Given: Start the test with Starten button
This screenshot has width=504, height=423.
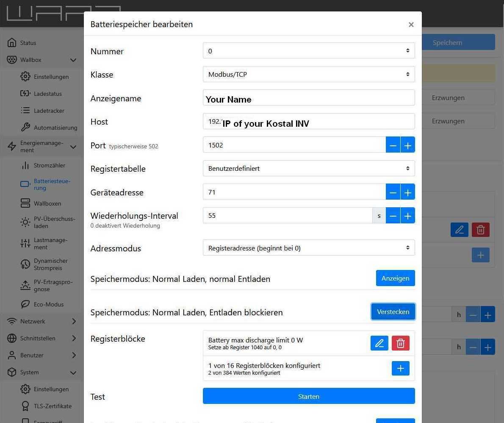Looking at the screenshot, I should coord(308,396).
